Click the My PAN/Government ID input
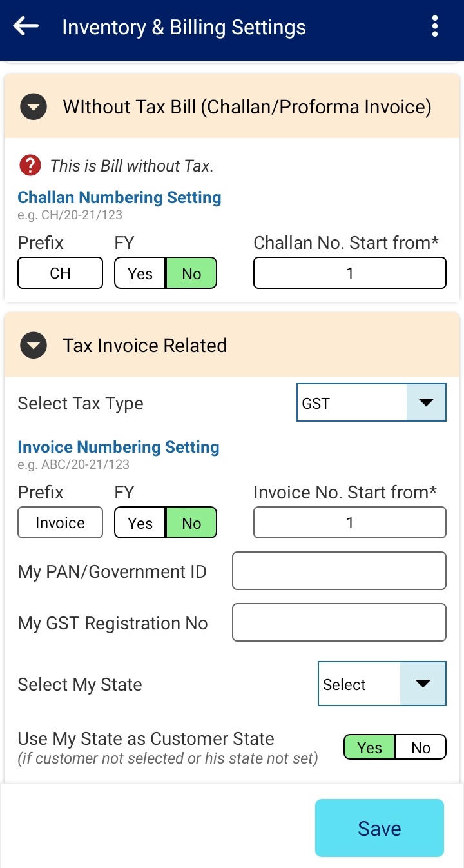 click(x=339, y=571)
